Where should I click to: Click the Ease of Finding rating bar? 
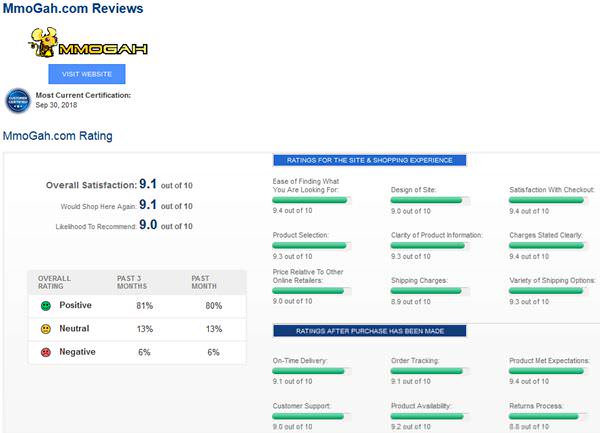[312, 200]
